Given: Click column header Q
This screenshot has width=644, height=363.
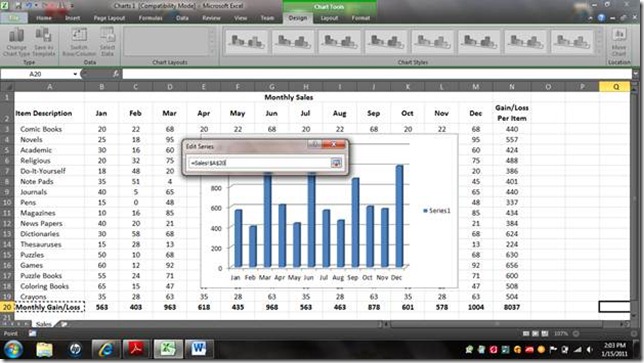Looking at the screenshot, I should pyautogui.click(x=615, y=87).
